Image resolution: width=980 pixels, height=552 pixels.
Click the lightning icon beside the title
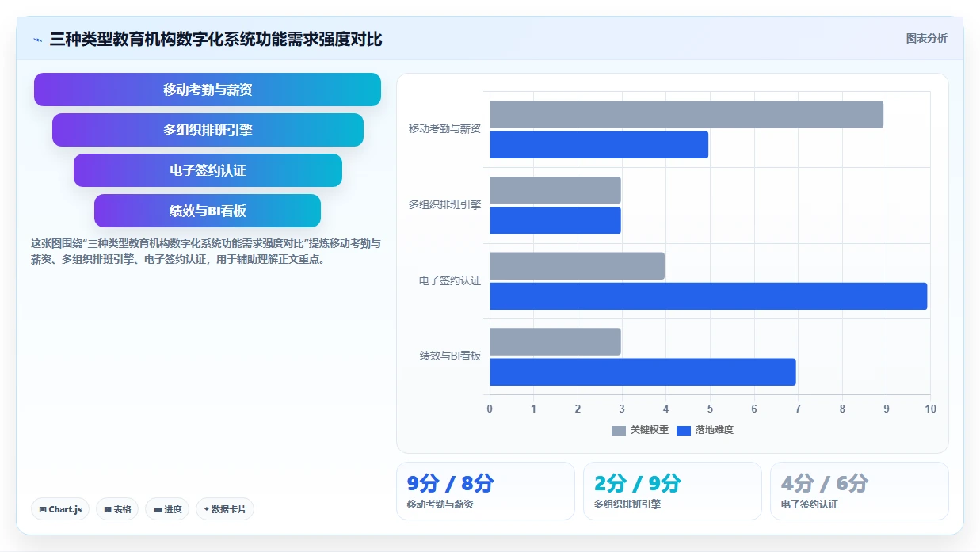[37, 40]
